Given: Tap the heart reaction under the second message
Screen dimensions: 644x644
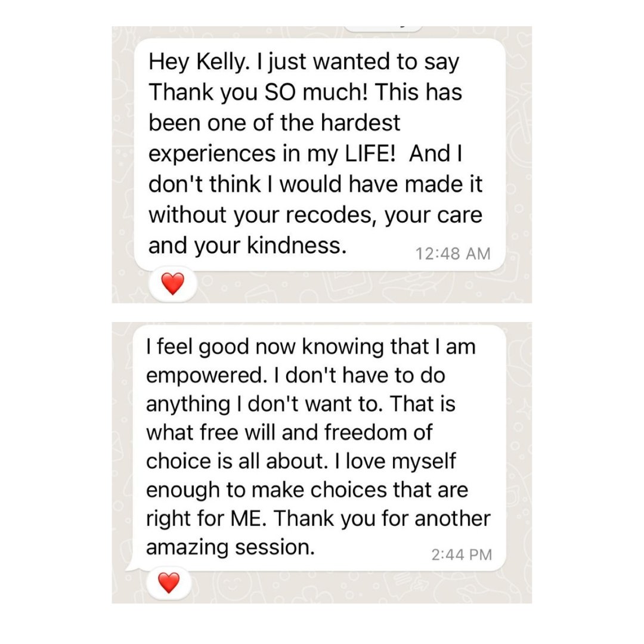Looking at the screenshot, I should pos(169,583).
